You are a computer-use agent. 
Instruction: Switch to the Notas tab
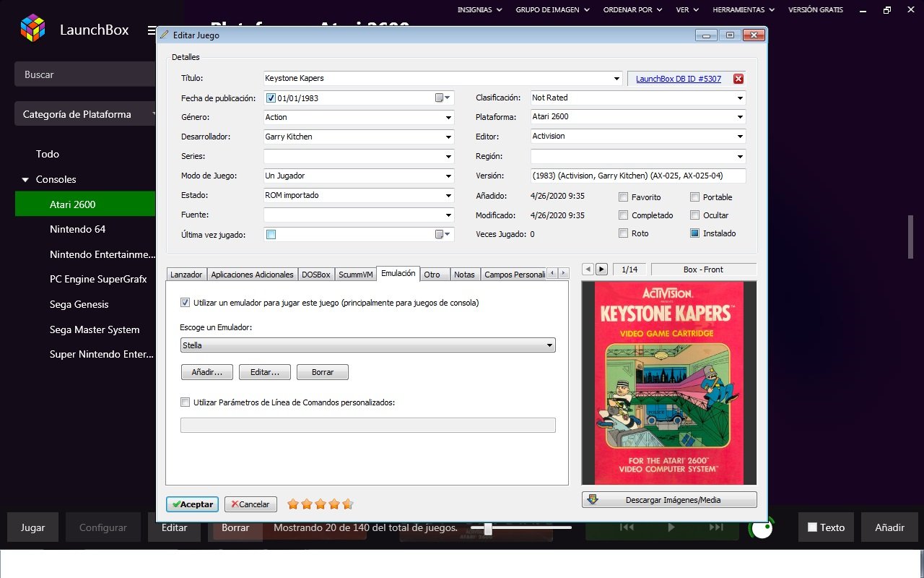point(465,275)
